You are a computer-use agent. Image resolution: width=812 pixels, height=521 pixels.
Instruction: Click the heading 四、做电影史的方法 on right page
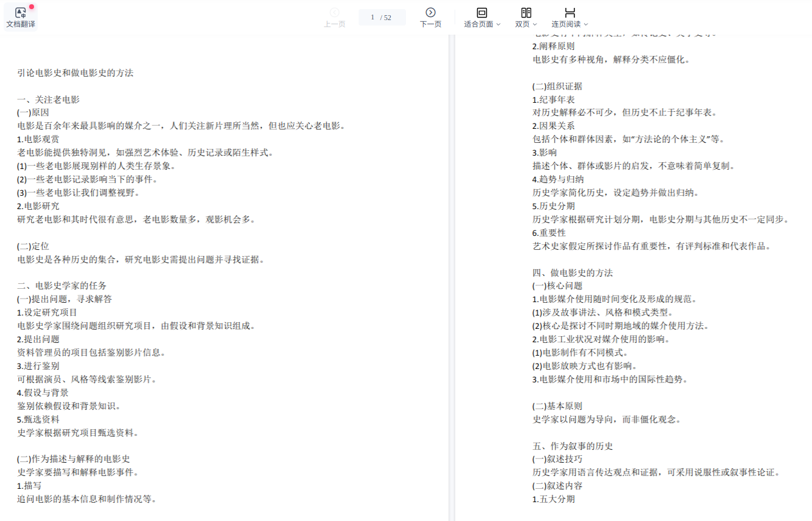point(573,272)
